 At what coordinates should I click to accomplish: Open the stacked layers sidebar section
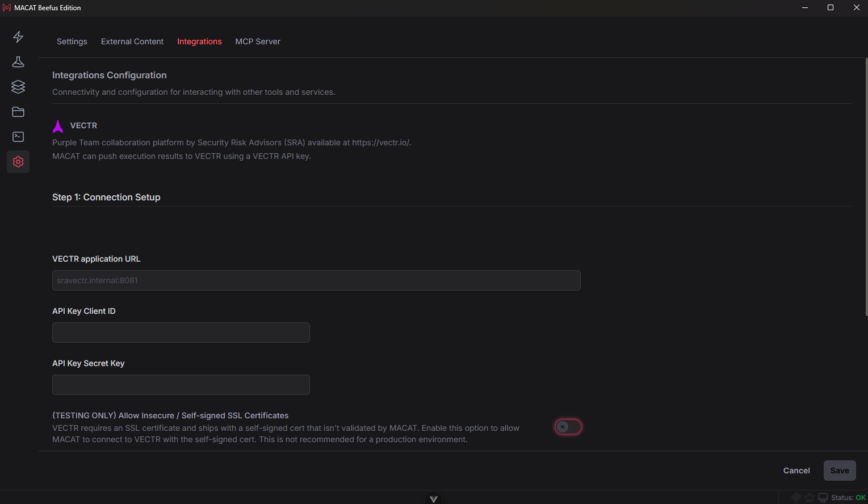(x=18, y=87)
